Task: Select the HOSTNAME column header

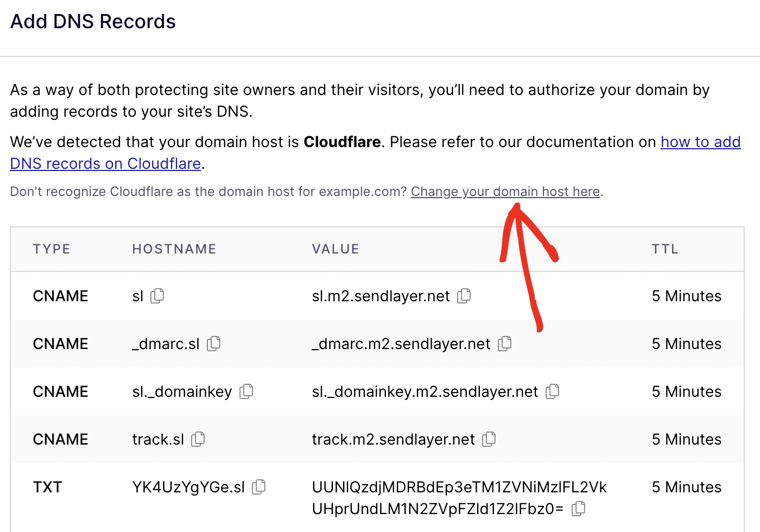Action: (174, 249)
